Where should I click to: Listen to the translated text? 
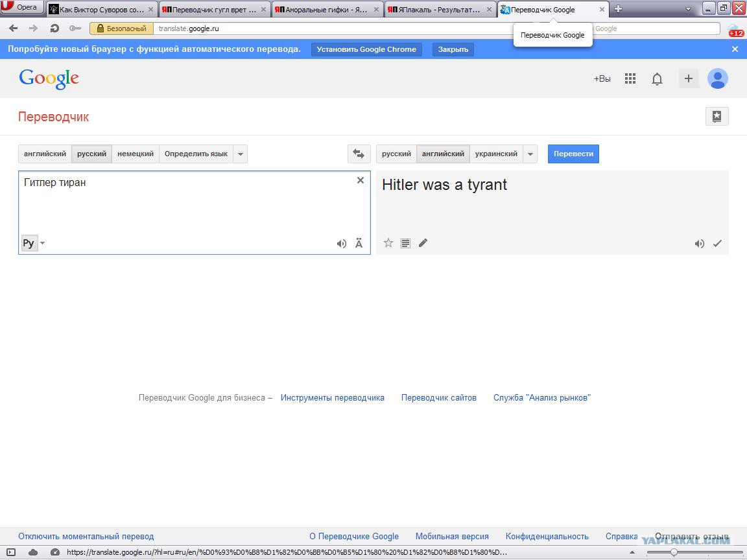699,244
